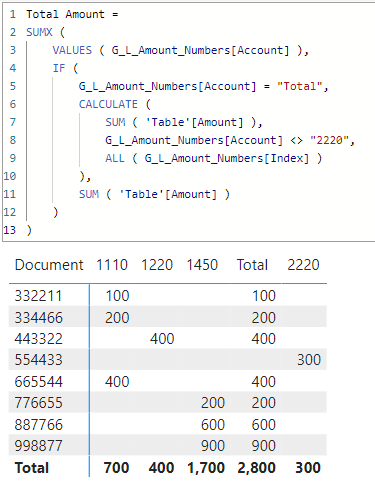This screenshot has height=498, width=375.
Task: Select document row 776655
Action: point(38,403)
